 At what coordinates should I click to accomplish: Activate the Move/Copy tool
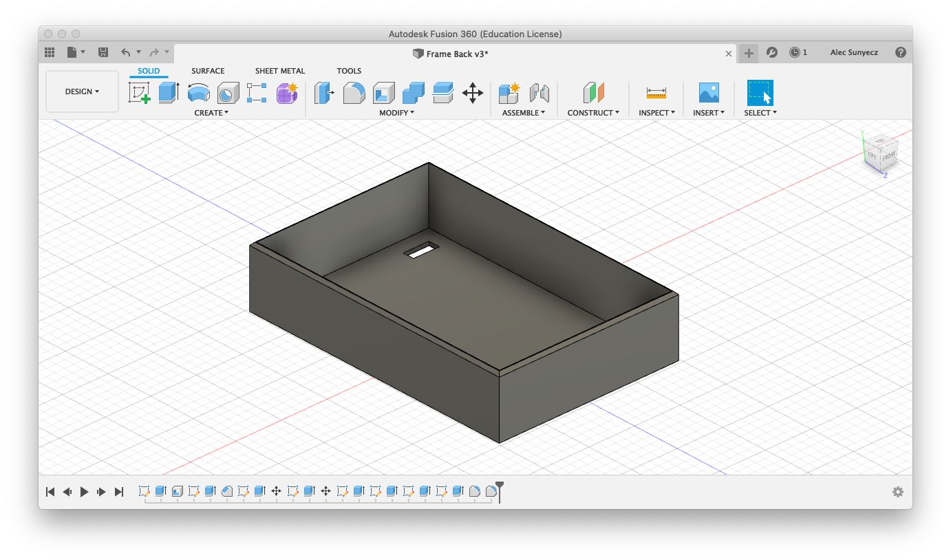[x=472, y=92]
